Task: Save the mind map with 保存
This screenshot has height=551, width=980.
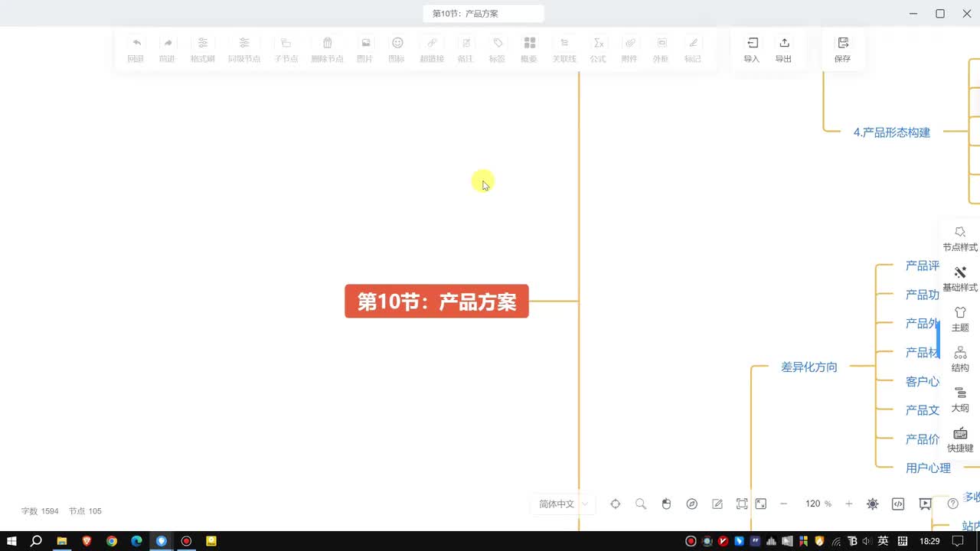Action: click(842, 49)
